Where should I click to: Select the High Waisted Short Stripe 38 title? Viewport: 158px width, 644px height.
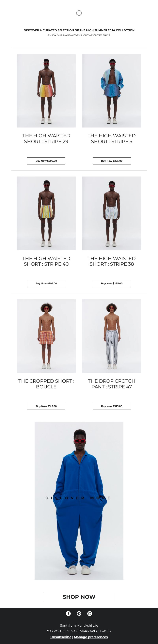coord(112,261)
